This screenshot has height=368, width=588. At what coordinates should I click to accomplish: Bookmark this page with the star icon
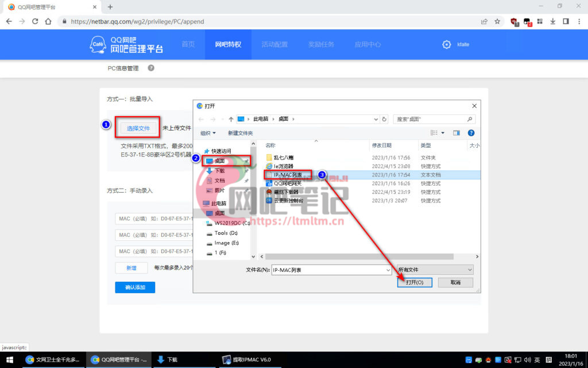point(497,21)
